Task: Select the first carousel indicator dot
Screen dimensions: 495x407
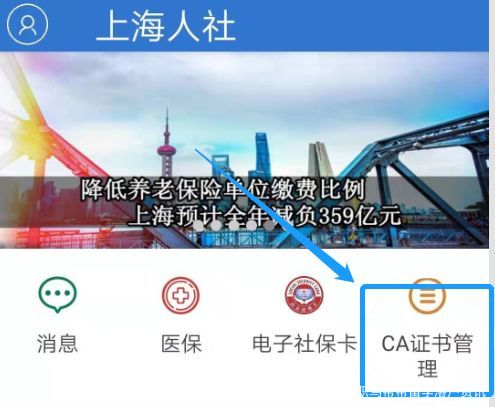Action: [199, 226]
